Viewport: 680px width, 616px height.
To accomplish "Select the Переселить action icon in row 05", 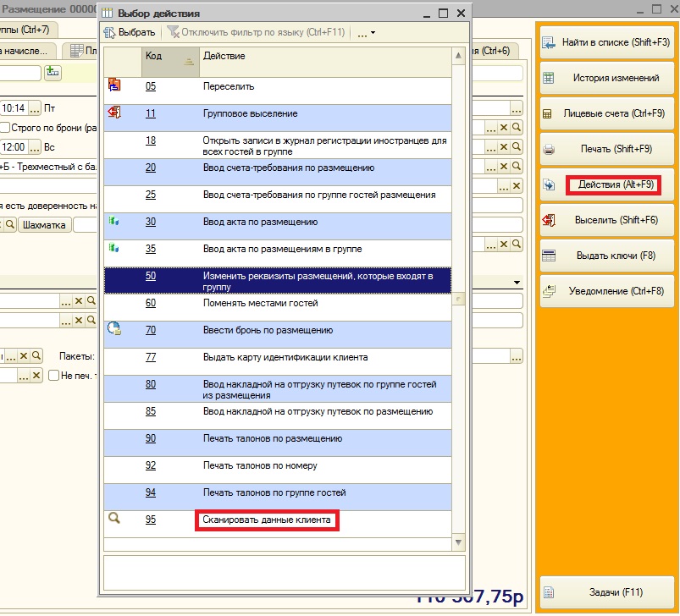I will (114, 85).
